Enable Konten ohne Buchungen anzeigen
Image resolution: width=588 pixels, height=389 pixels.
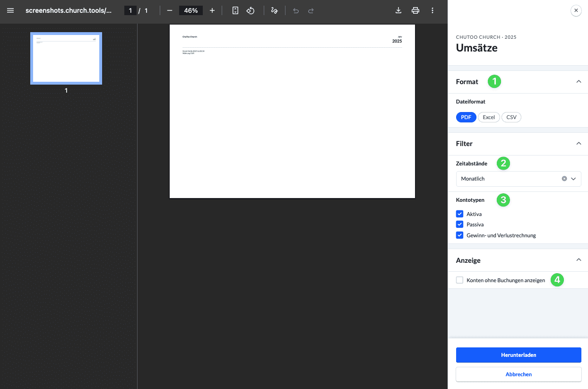point(459,280)
